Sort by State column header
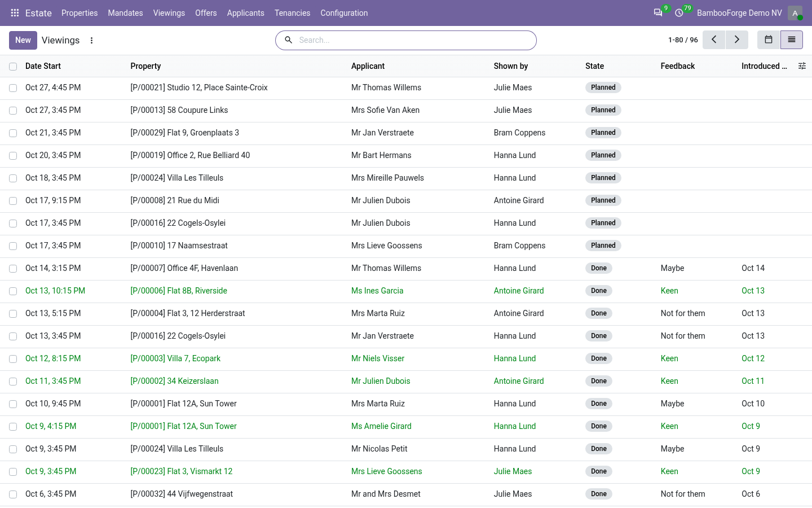The width and height of the screenshot is (812, 508). tap(594, 66)
